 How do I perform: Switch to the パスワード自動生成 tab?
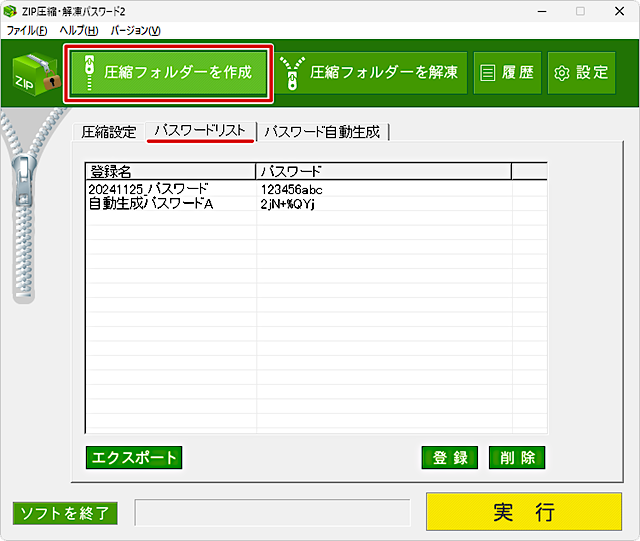point(322,132)
